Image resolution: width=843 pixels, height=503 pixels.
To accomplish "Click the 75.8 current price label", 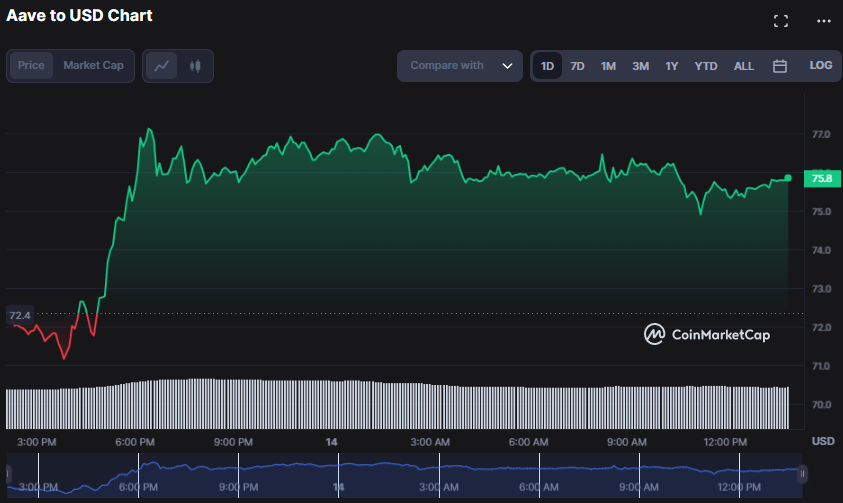I will click(x=821, y=178).
